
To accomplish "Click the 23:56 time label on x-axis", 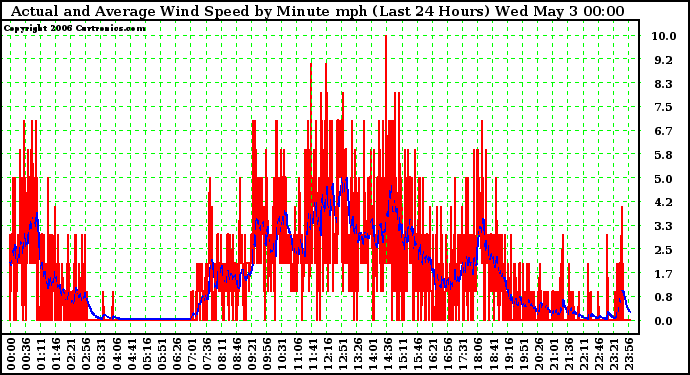I will (x=630, y=354).
